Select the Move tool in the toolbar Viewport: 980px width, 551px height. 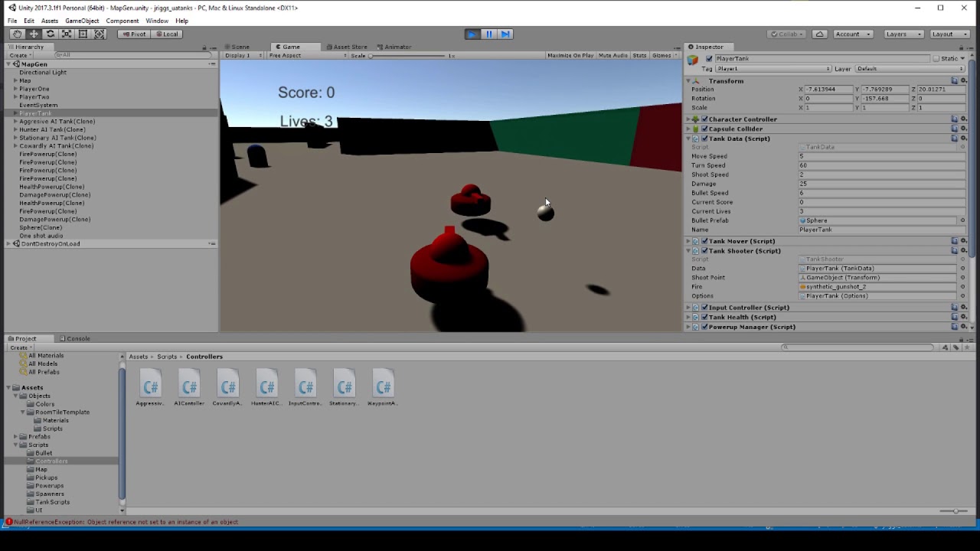click(x=34, y=34)
